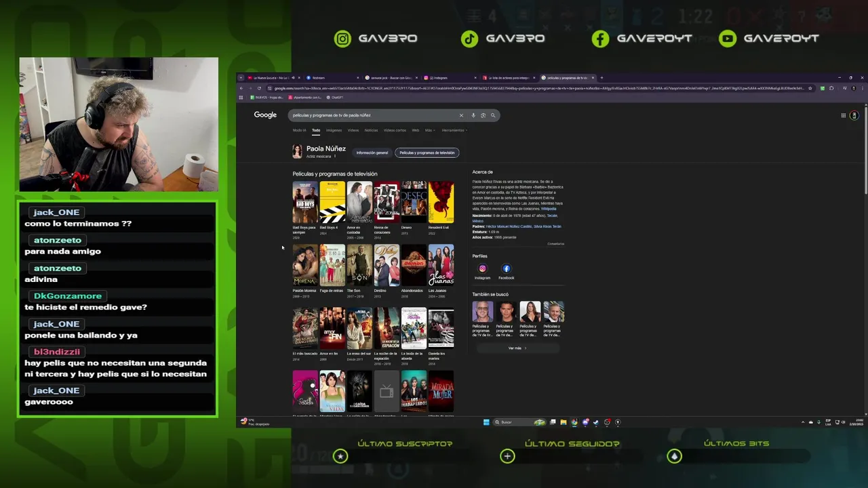Switch to the Web tab
Screen dimensions: 868x488
[416, 130]
